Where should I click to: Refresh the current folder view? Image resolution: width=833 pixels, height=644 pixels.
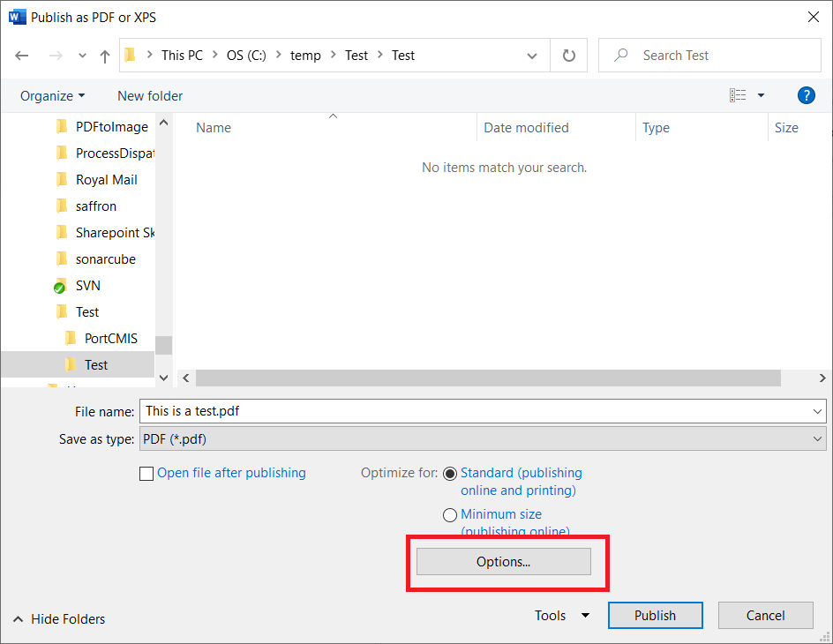click(x=569, y=56)
